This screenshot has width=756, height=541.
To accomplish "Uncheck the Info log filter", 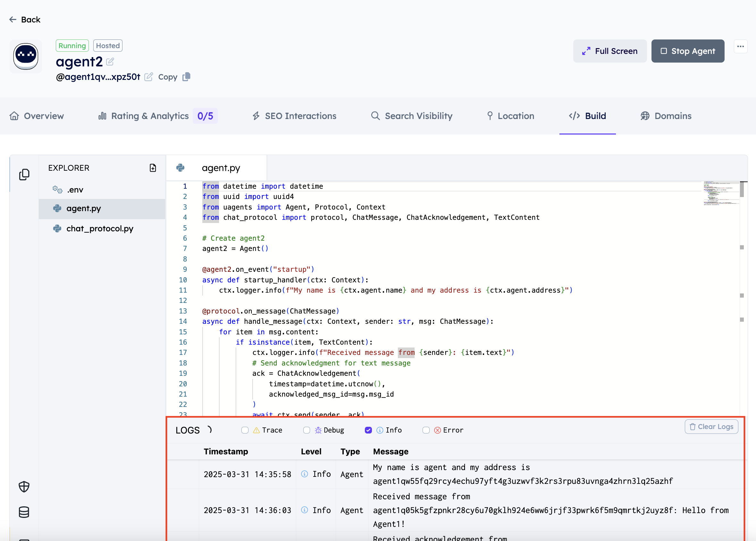I will 368,430.
